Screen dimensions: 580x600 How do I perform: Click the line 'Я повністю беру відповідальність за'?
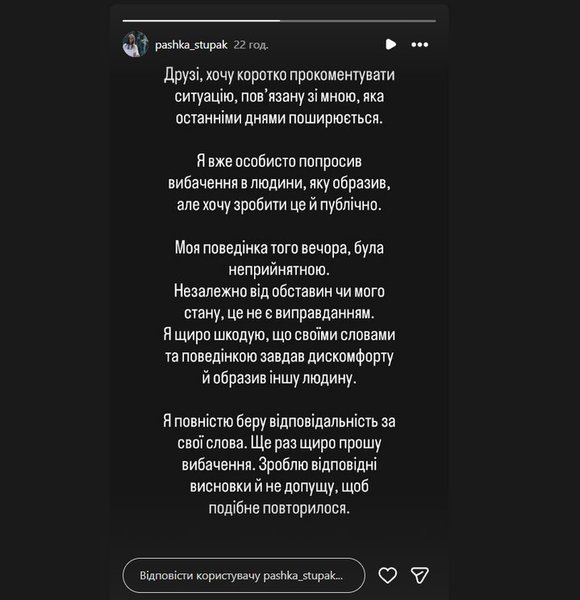click(279, 421)
